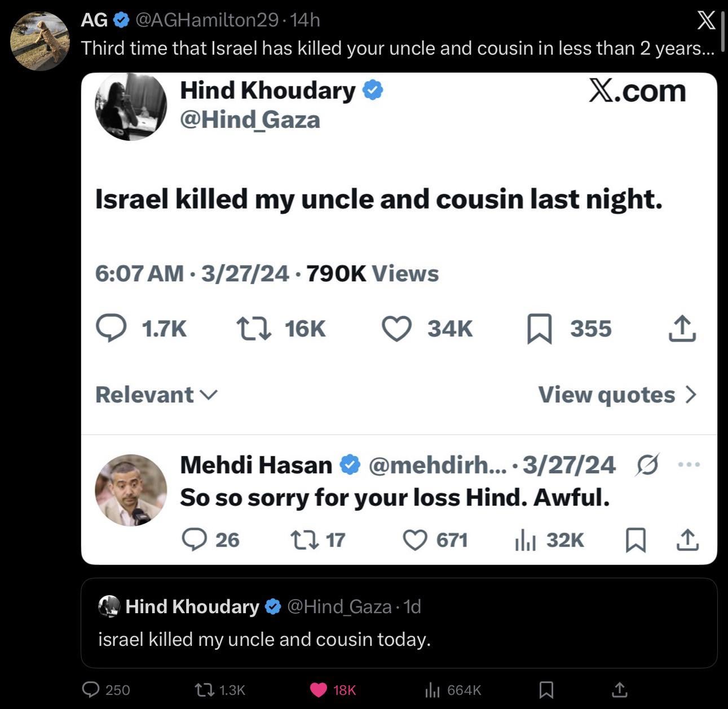The height and width of the screenshot is (709, 728).
Task: Open the X logo in the top right
Action: [706, 21]
